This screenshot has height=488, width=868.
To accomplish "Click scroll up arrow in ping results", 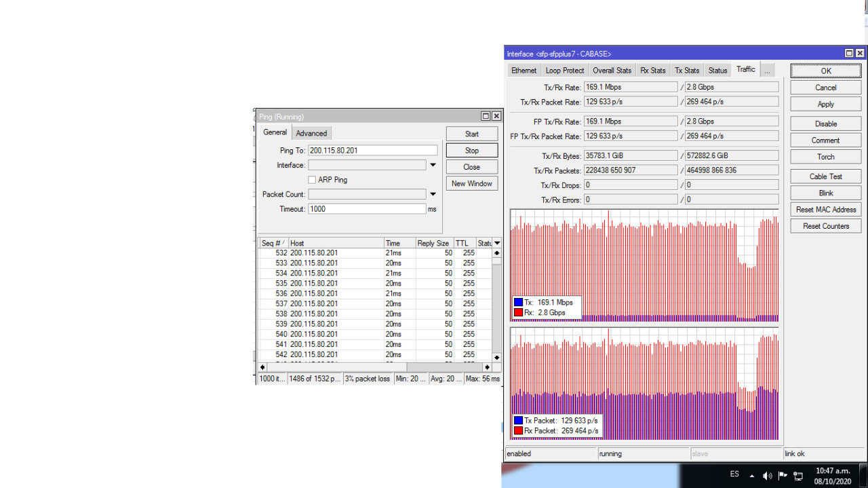I will pyautogui.click(x=496, y=253).
